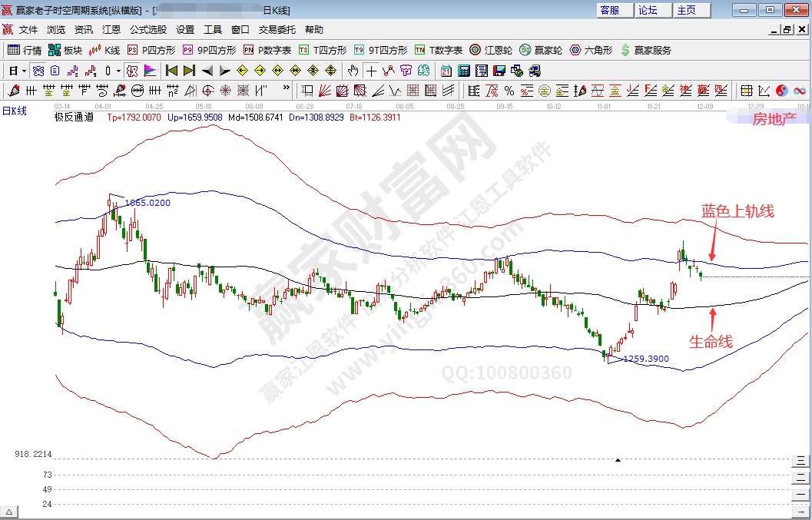
Task: Select the hand pan tool
Action: [x=353, y=71]
